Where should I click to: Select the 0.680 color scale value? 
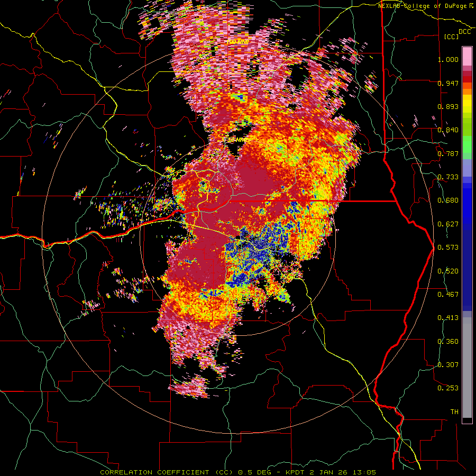pyautogui.click(x=448, y=200)
